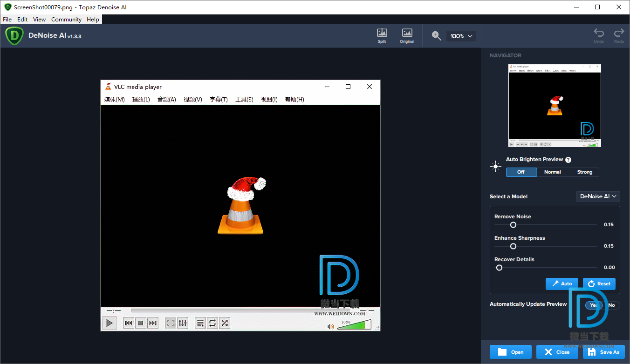The height and width of the screenshot is (364, 630).
Task: Click VLC 字幕(T) menu in image
Action: (x=219, y=99)
